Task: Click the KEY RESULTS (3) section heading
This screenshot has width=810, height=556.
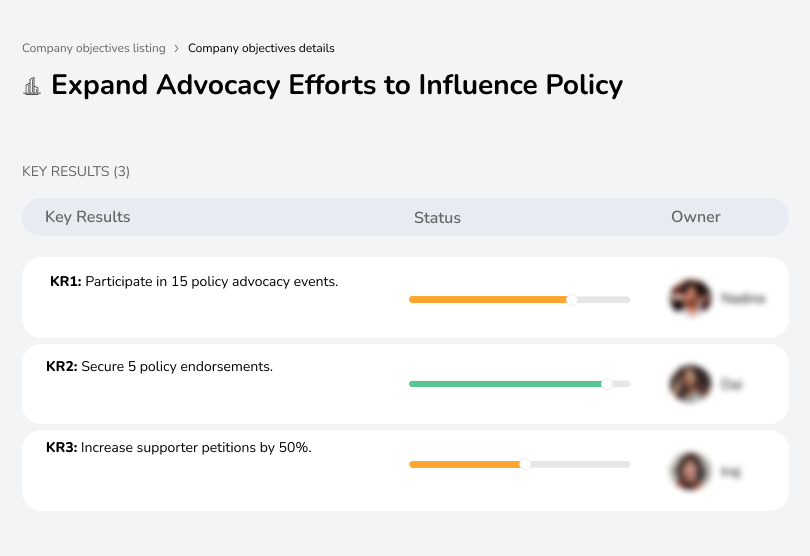Action: coord(76,171)
